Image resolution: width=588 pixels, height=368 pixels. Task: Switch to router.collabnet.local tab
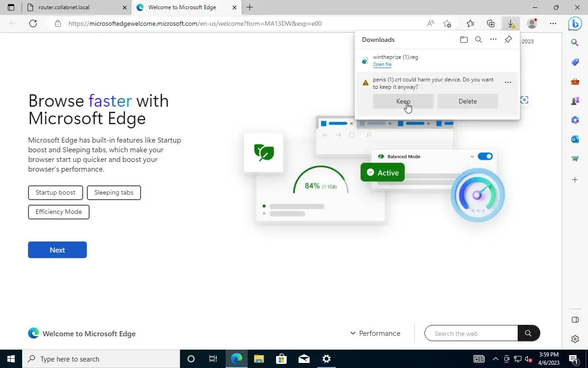point(76,7)
